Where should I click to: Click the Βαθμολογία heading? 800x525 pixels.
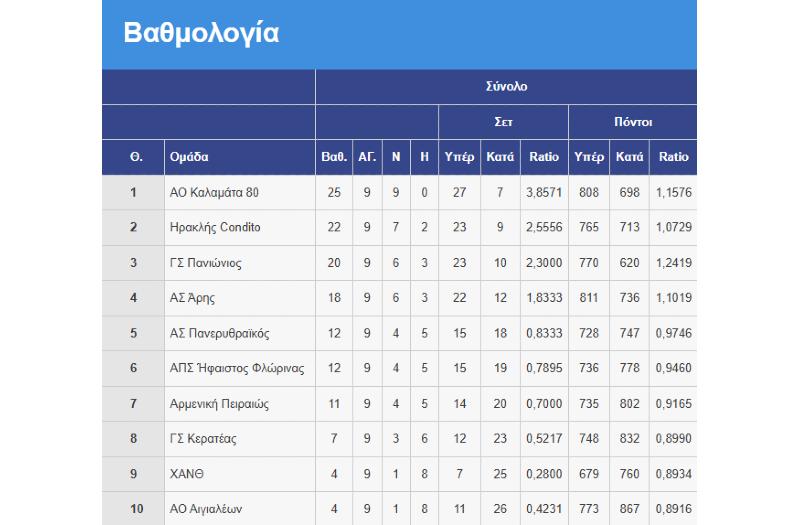[201, 33]
